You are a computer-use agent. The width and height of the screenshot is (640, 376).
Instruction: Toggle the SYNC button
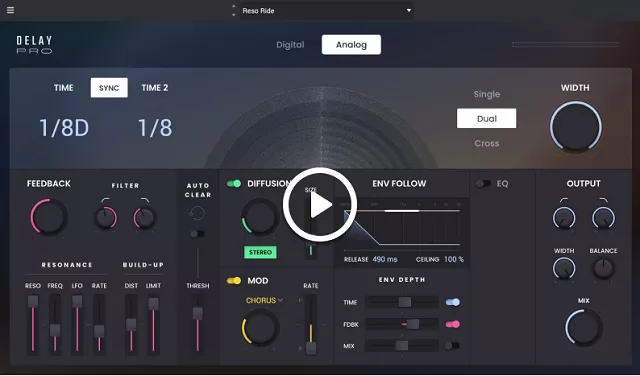pos(109,88)
